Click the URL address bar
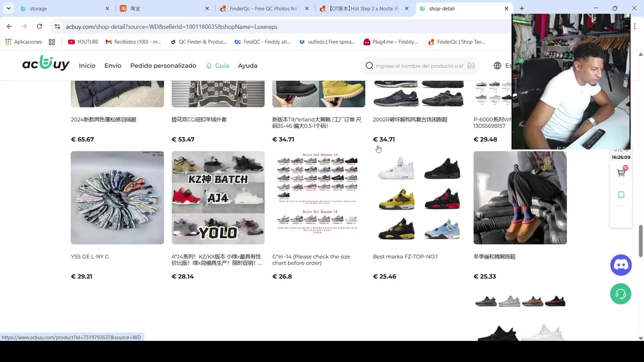This screenshot has height=362, width=644. tap(282, 27)
